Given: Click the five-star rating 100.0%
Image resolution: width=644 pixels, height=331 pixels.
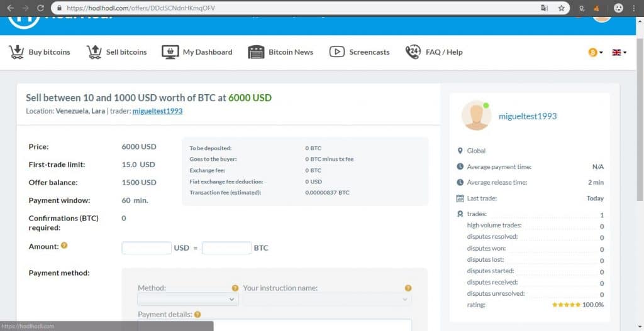Looking at the screenshot, I should 578,305.
